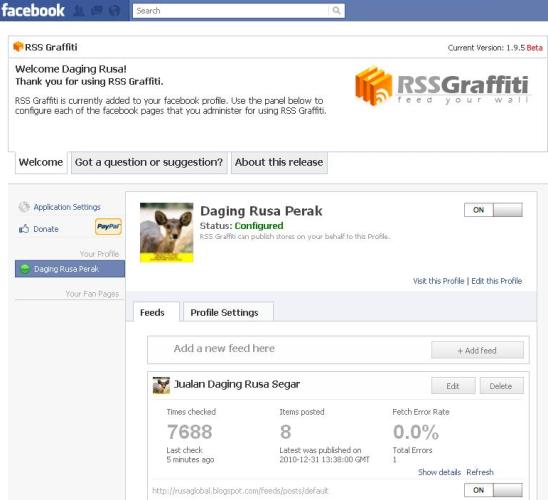Click inside the Facebook Search field
The image size is (548, 500).
(x=231, y=11)
